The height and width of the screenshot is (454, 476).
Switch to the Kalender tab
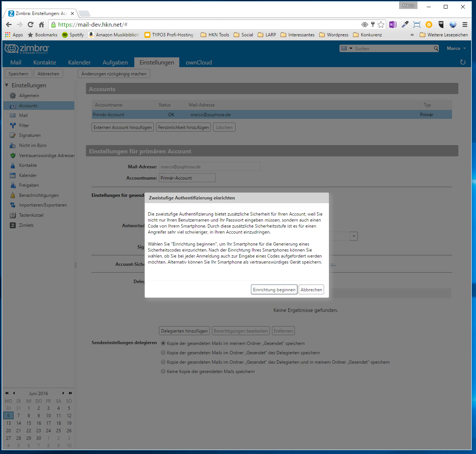pyautogui.click(x=79, y=63)
